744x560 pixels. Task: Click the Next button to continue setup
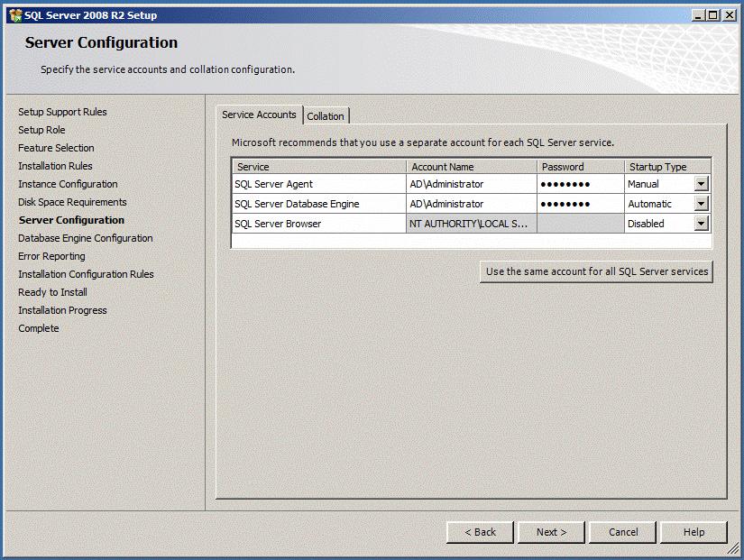pos(551,532)
